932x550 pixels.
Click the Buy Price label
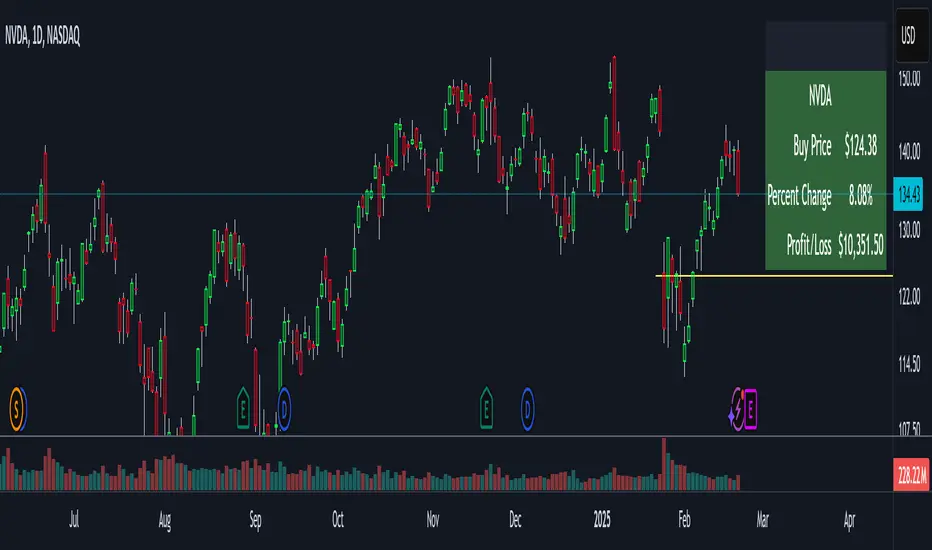(x=812, y=145)
